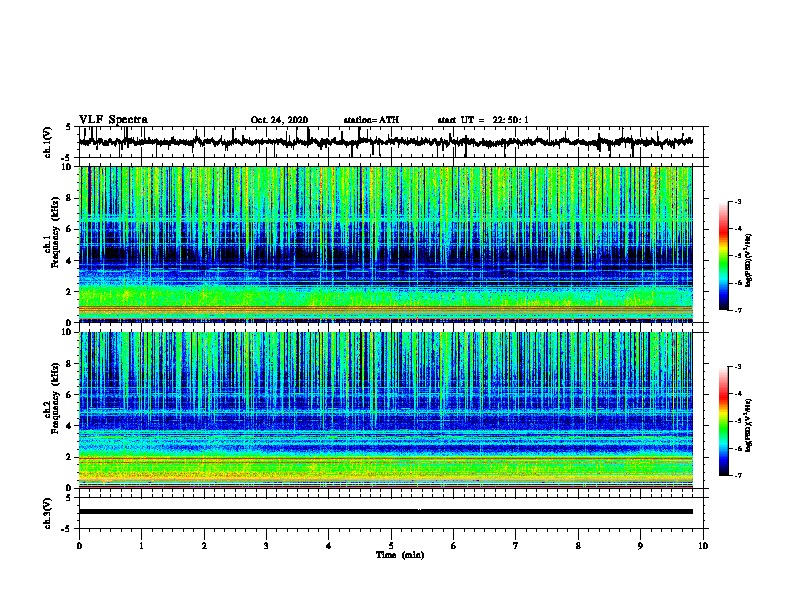Viewport: 792px width, 612px height.
Task: Click the ch.1 voltage waveform trace
Action: point(385,142)
